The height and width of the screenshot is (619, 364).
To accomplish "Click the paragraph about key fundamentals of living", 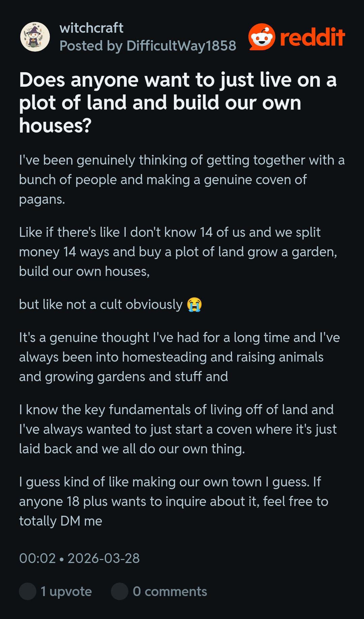I will [x=178, y=429].
